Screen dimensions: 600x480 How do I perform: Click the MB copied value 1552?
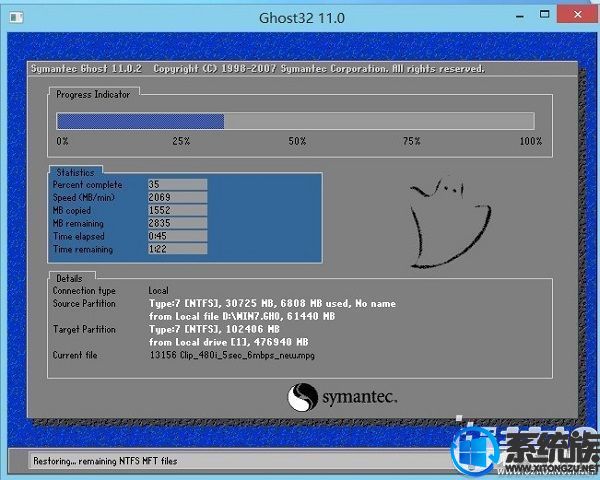point(177,210)
